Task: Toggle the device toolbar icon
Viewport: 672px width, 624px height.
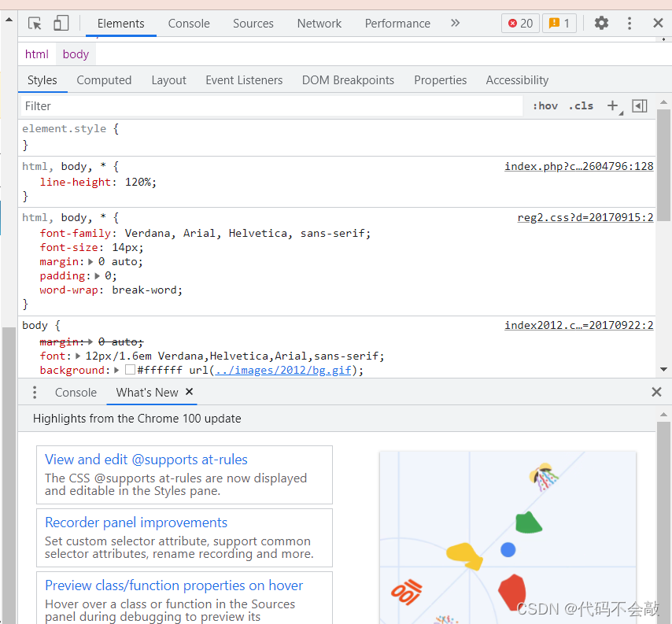Action: pos(61,23)
